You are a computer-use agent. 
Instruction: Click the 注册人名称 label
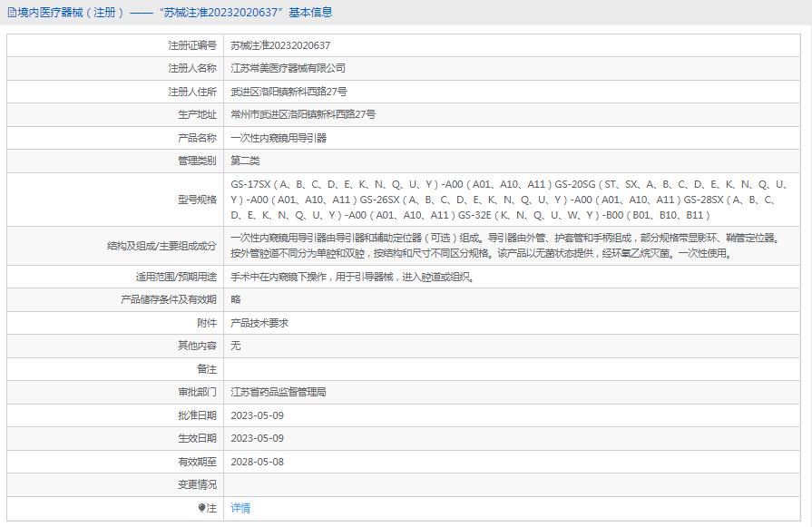tap(192, 68)
